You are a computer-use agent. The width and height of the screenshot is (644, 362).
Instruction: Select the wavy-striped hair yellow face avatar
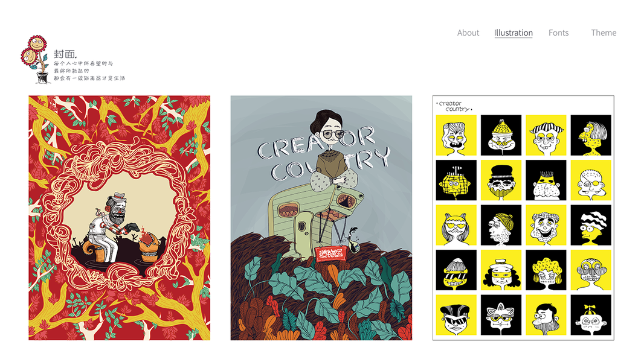tap(591, 225)
